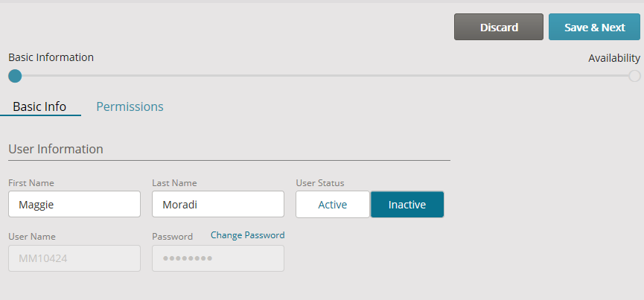Switch to the Permissions tab
Image resolution: width=644 pixels, height=300 pixels.
tap(130, 106)
